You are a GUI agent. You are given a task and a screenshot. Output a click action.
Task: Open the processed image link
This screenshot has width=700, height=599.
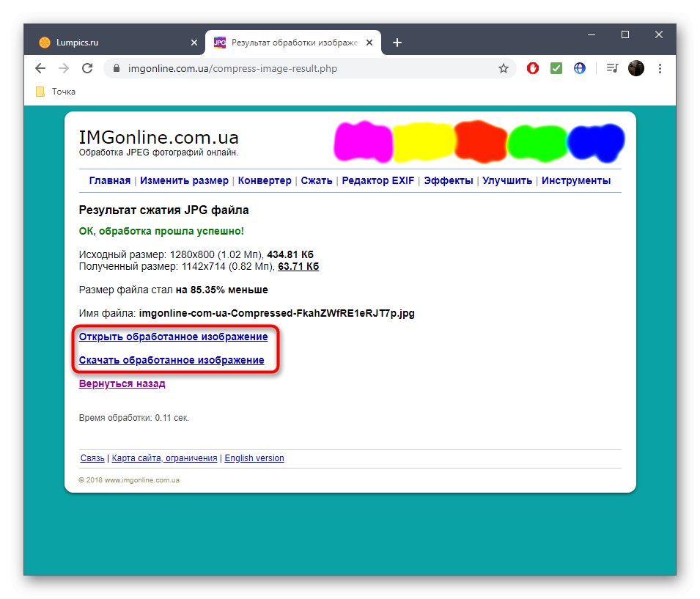pyautogui.click(x=173, y=337)
